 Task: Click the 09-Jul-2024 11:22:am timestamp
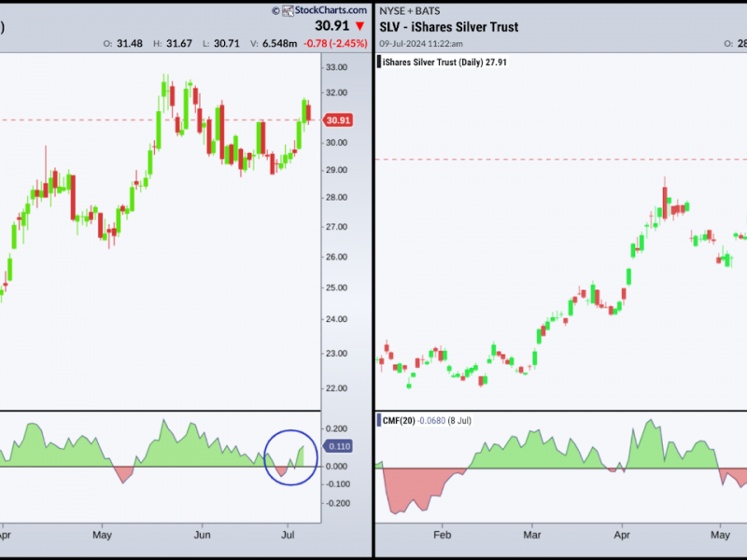(x=421, y=44)
